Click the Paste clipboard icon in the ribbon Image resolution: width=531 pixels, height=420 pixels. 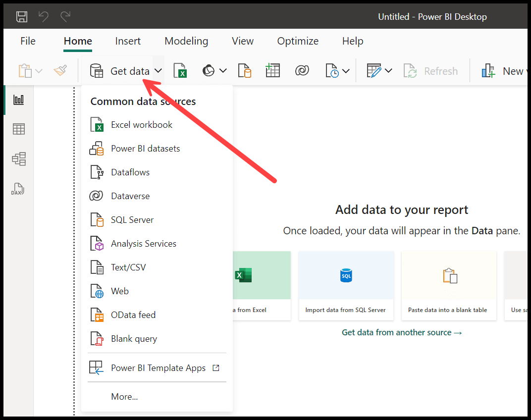point(25,71)
